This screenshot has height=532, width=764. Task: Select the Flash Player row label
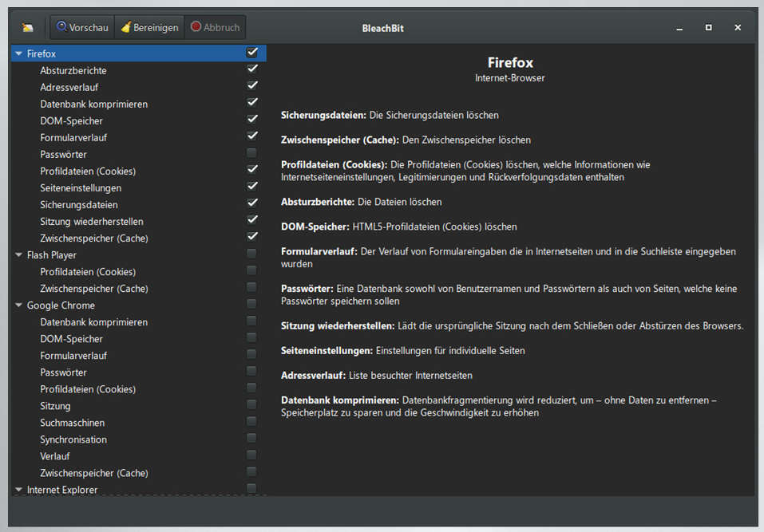tap(52, 255)
